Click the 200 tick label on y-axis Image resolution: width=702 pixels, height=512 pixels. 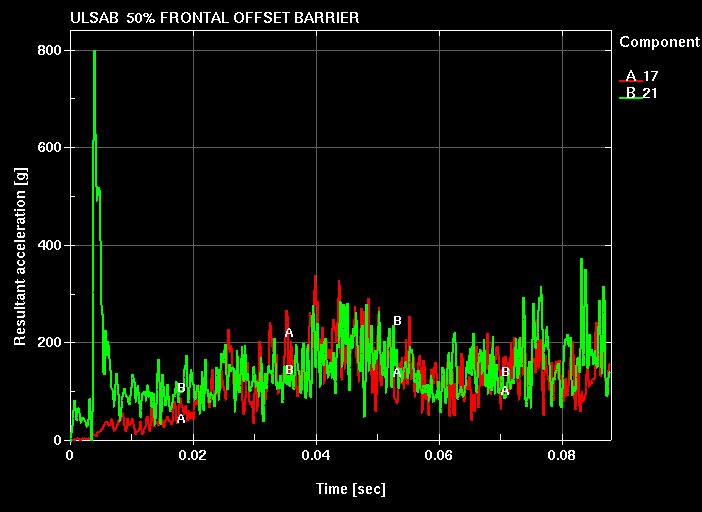49,342
